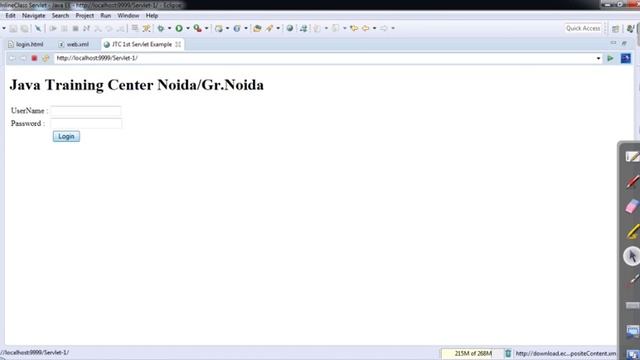Click the Forward navigation arrow in toolbar
Screen dimensions: 640x360
pyautogui.click(x=384, y=28)
